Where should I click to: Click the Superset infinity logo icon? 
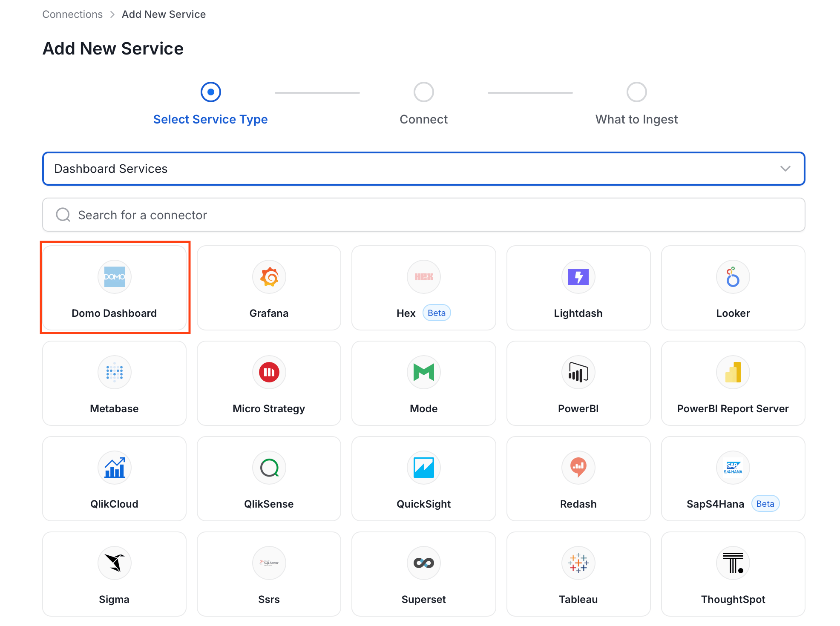point(423,563)
